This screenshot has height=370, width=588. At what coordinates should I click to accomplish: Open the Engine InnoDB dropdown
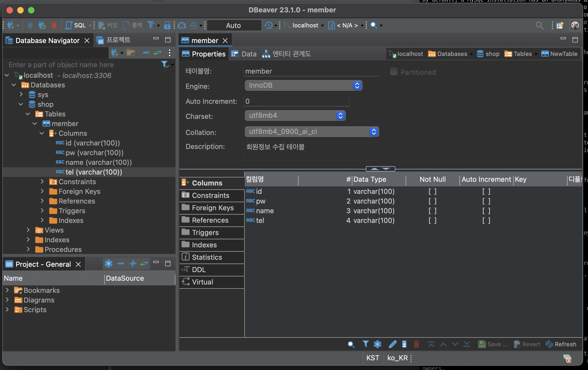pos(303,86)
